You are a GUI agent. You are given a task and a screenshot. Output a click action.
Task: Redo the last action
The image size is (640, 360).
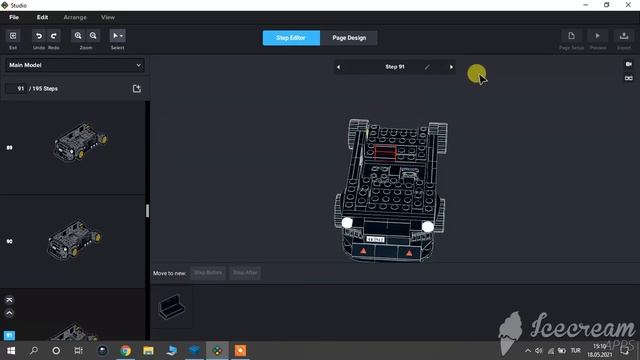pos(53,36)
